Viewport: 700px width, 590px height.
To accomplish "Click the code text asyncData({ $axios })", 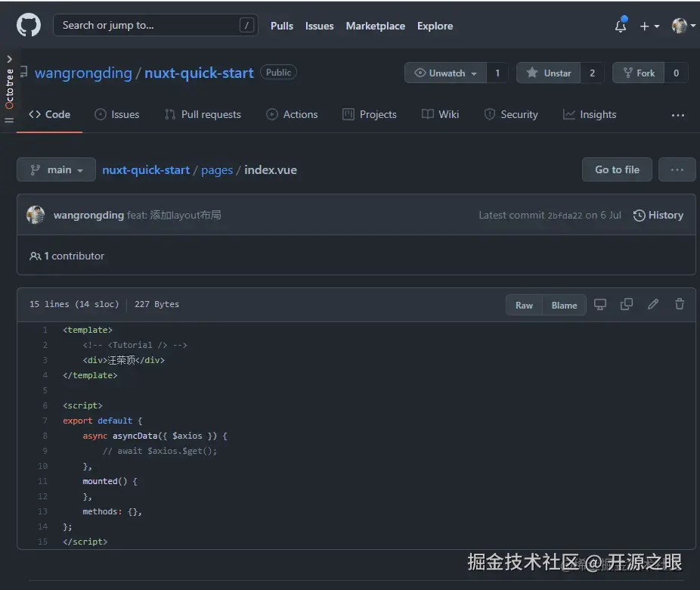I will (165, 436).
